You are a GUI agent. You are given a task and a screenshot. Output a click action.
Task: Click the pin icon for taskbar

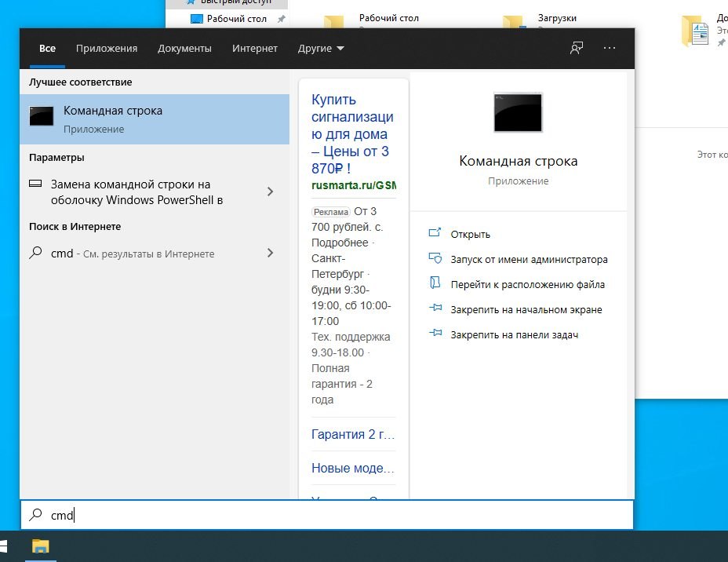click(435, 333)
